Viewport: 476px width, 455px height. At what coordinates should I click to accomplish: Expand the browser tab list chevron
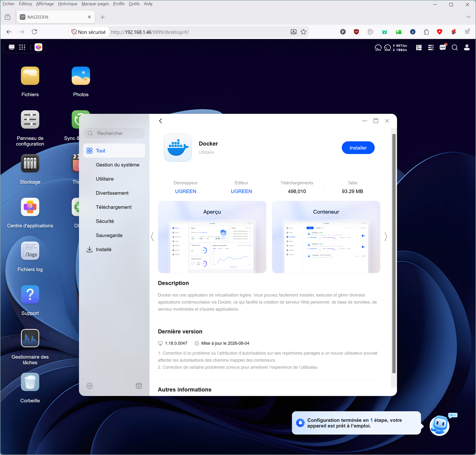(x=468, y=17)
